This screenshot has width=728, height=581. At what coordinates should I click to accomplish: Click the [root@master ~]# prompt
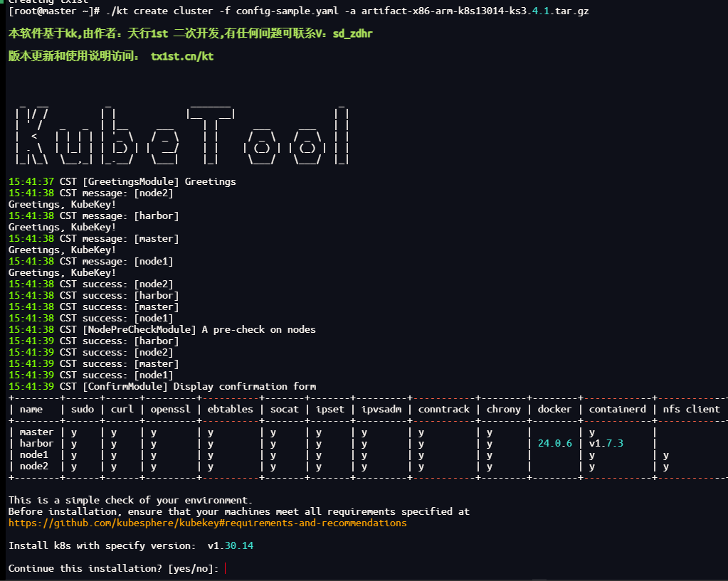click(x=54, y=11)
